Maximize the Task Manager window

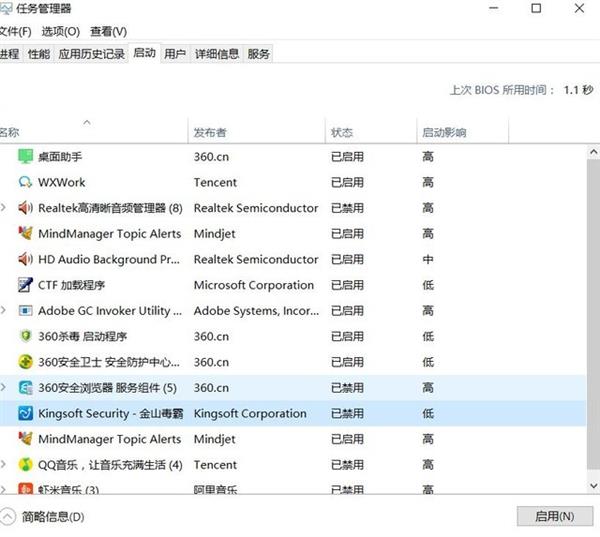(x=536, y=8)
